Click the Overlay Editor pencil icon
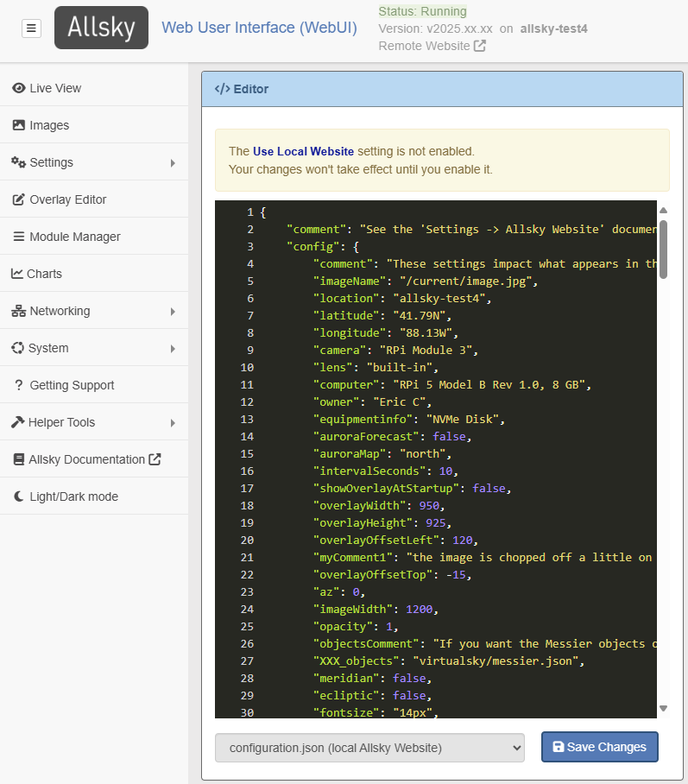The image size is (688, 784). tap(18, 199)
